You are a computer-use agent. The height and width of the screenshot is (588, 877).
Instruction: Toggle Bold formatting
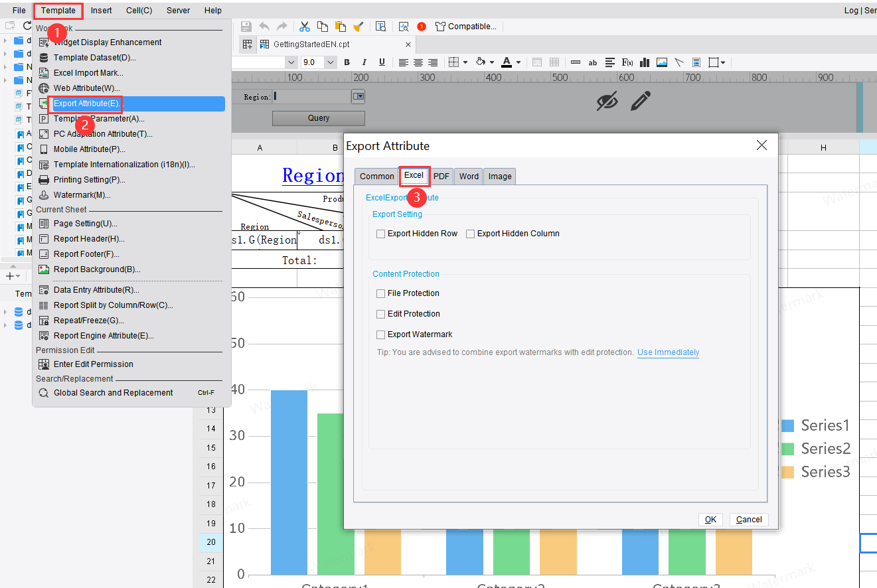[x=347, y=62]
